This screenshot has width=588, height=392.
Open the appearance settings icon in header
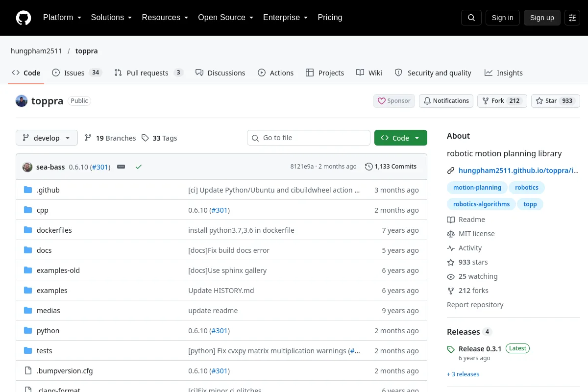pos(572,18)
